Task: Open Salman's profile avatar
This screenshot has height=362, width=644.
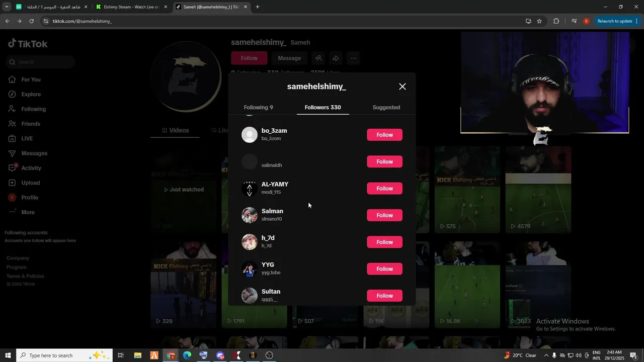Action: click(250, 215)
